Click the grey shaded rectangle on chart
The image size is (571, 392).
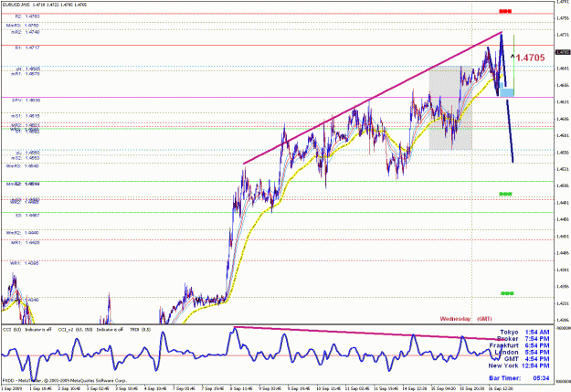coord(450,108)
